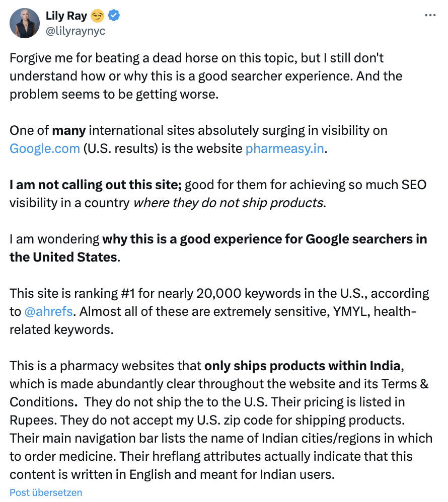
Task: Click the first paragraph of the tweet
Action: (x=201, y=76)
